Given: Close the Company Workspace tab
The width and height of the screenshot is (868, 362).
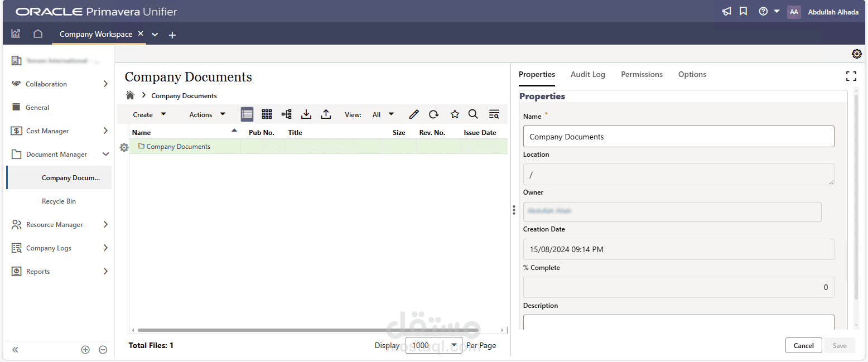Looking at the screenshot, I should pos(141,33).
